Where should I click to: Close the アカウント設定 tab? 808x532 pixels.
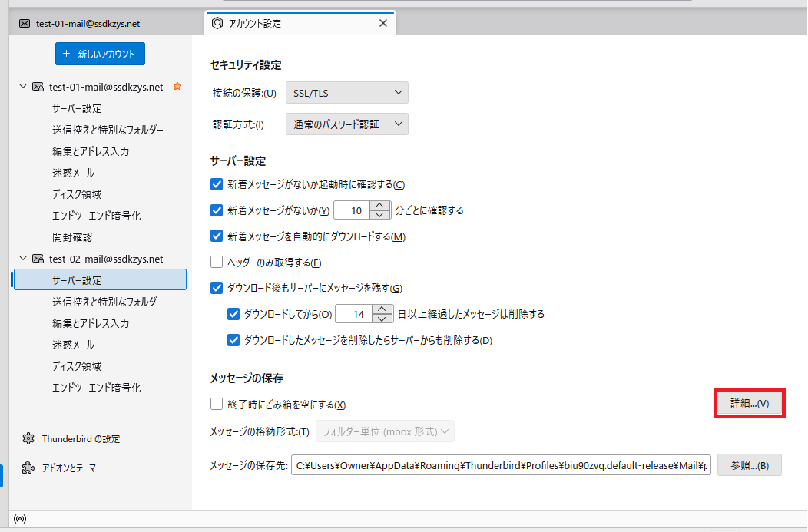click(382, 23)
